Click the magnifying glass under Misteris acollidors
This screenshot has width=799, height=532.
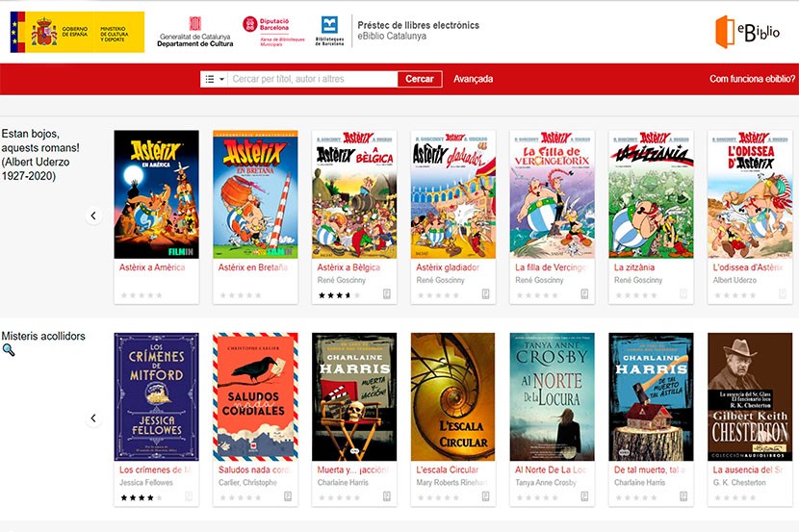pyautogui.click(x=8, y=350)
